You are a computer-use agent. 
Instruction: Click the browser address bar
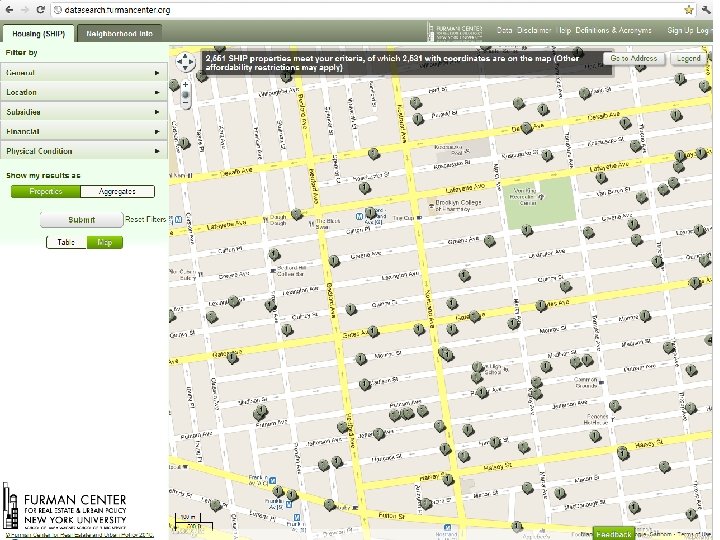(x=365, y=10)
